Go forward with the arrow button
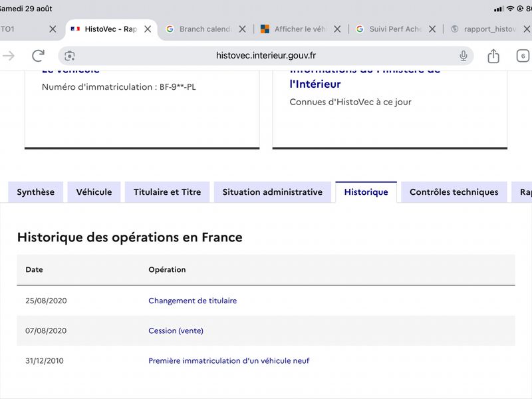The height and width of the screenshot is (399, 532). coord(9,56)
